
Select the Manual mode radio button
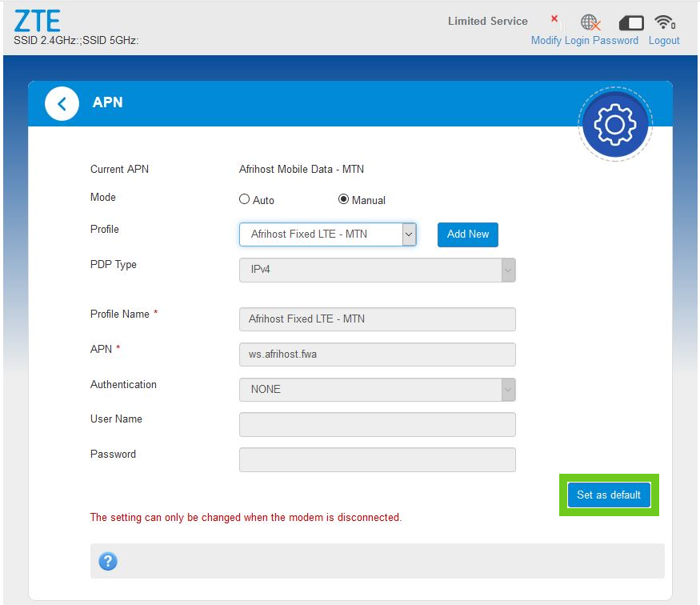coord(343,199)
